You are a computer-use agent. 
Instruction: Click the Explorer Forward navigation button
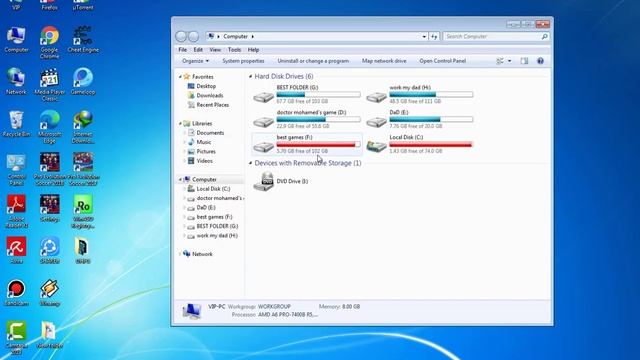point(193,36)
